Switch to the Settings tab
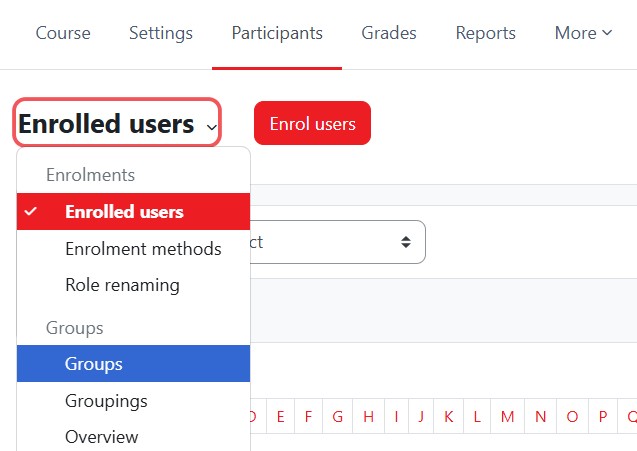The height and width of the screenshot is (451, 637). (x=161, y=33)
